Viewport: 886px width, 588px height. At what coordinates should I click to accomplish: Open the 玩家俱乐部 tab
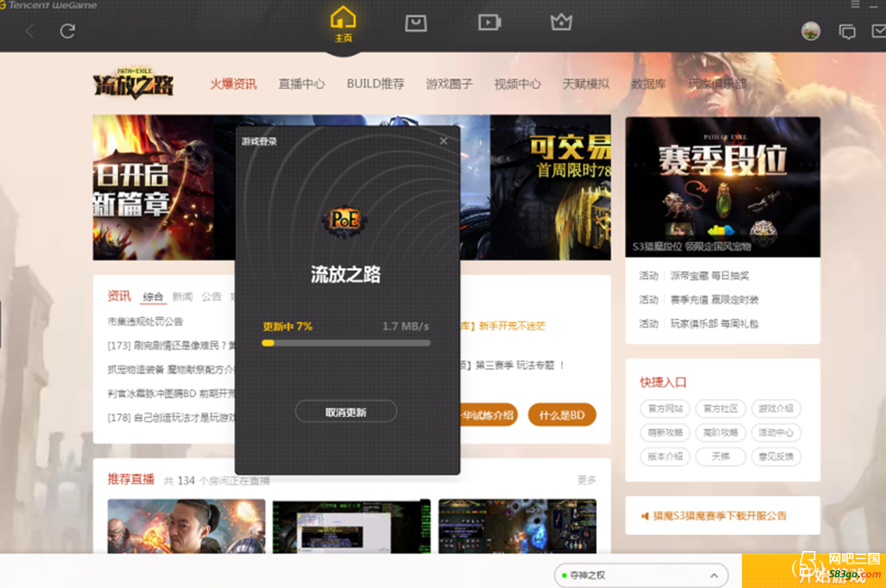tap(717, 84)
